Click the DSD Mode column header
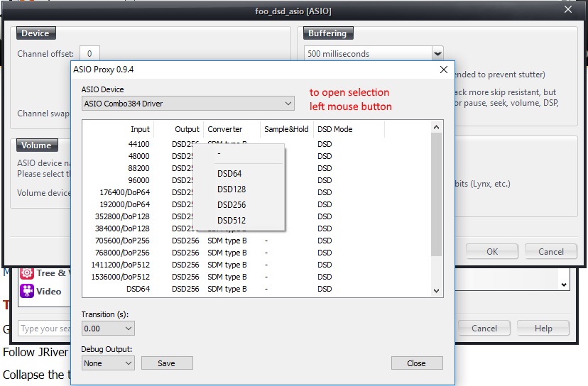Image resolution: width=588 pixels, height=386 pixels. pos(334,129)
